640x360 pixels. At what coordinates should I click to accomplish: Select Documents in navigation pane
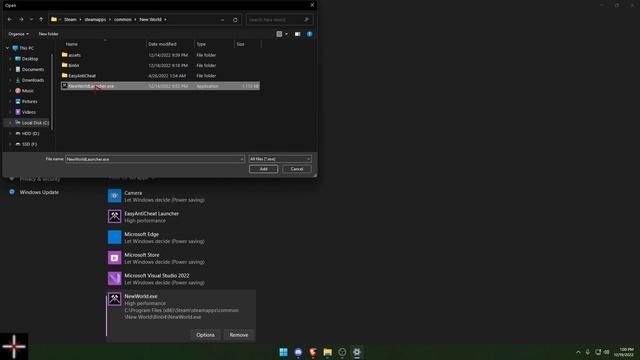[32, 69]
